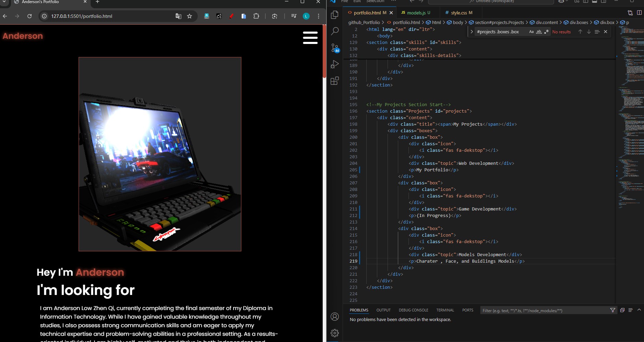Open Chrome's Extensions puzzle icon
Viewport: 644px width, 342px height.
pos(256,16)
